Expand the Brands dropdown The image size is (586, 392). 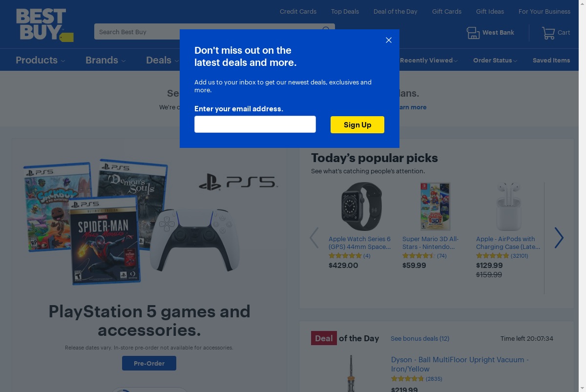click(x=105, y=60)
